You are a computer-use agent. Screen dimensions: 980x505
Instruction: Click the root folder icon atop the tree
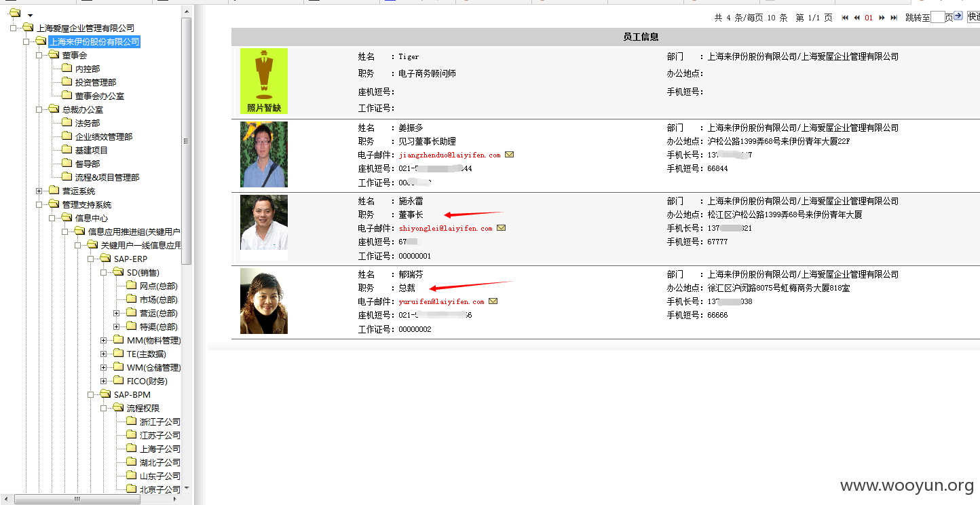coord(16,14)
